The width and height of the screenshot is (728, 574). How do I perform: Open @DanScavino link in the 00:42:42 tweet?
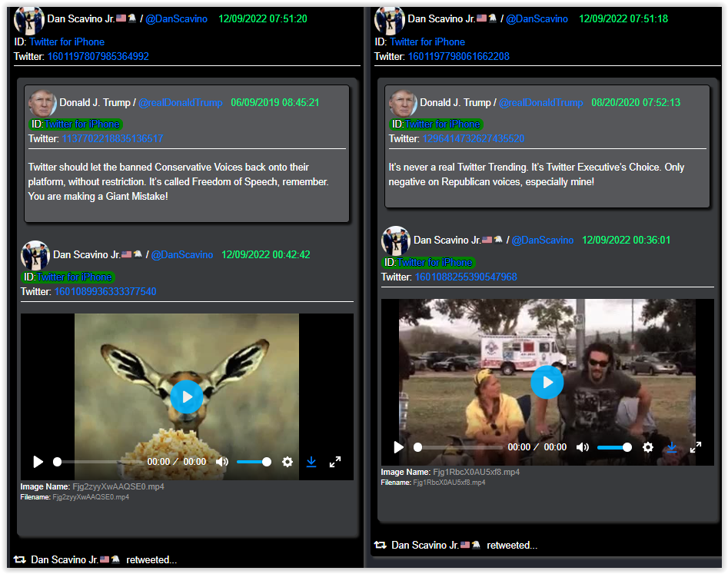tap(182, 255)
